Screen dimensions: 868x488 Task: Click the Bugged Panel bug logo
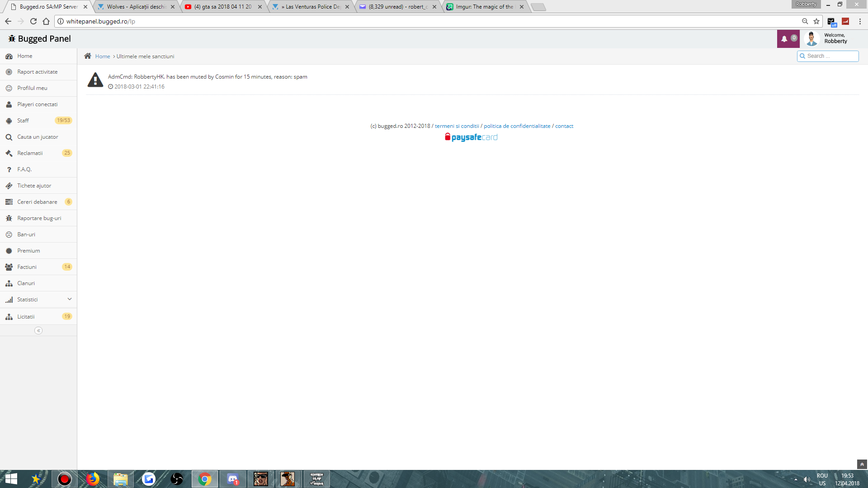(12, 39)
